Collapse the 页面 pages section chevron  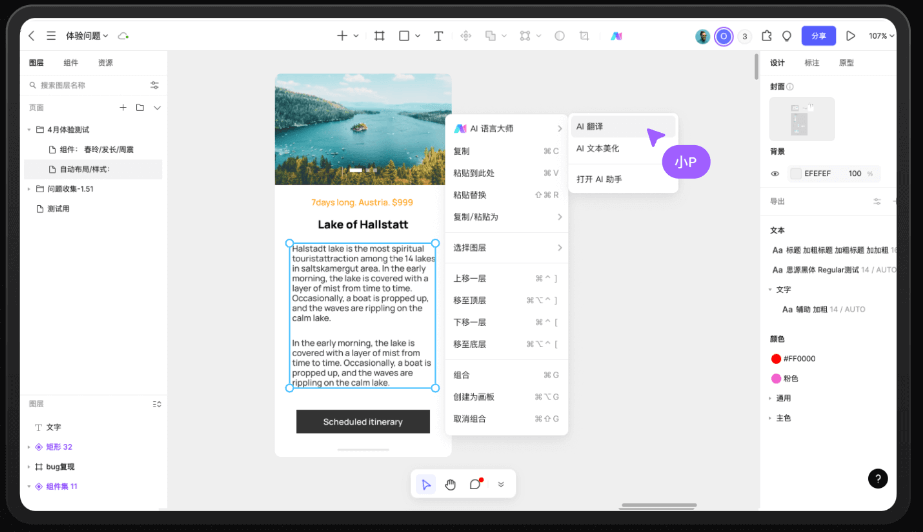pos(157,108)
